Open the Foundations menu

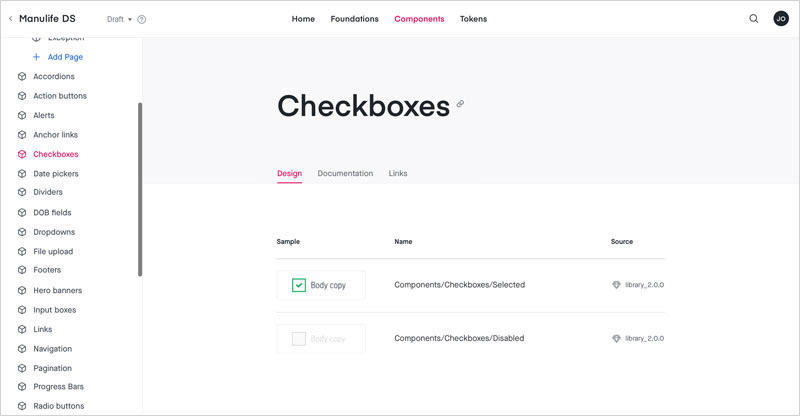coord(355,19)
